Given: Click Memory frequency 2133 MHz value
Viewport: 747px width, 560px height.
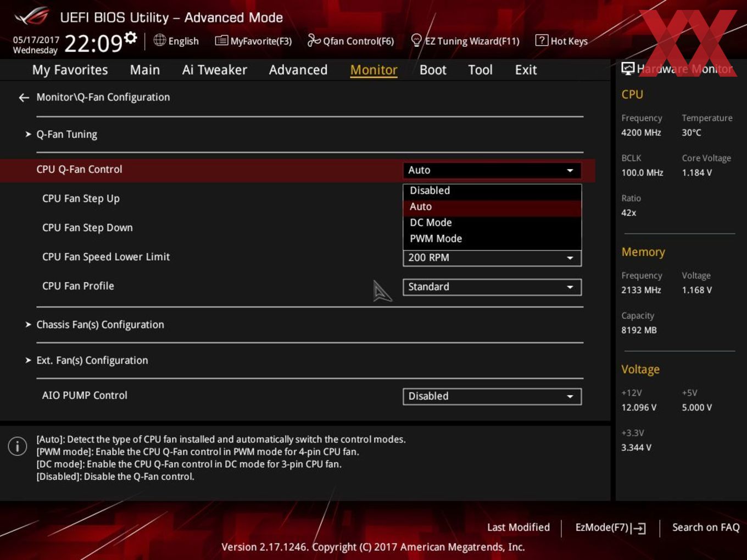Looking at the screenshot, I should [641, 290].
